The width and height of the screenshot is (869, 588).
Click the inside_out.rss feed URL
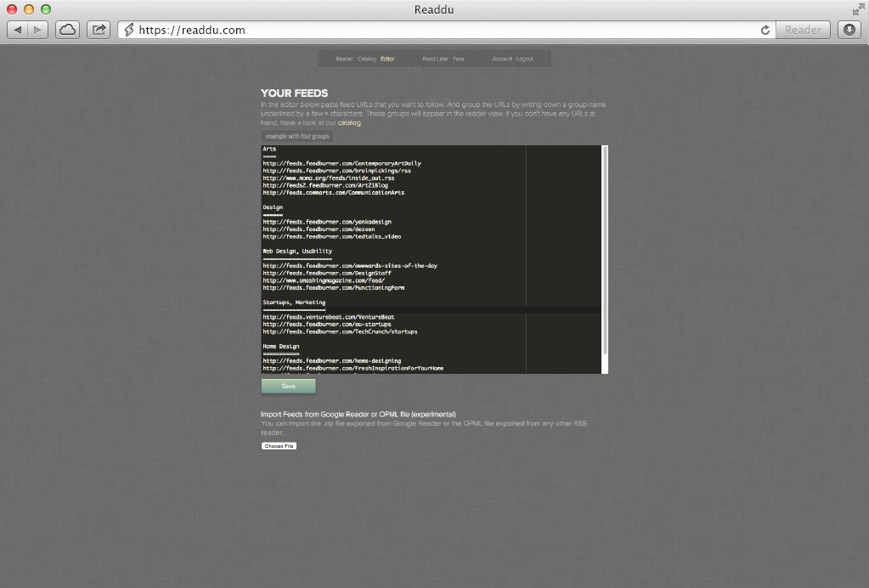click(329, 178)
